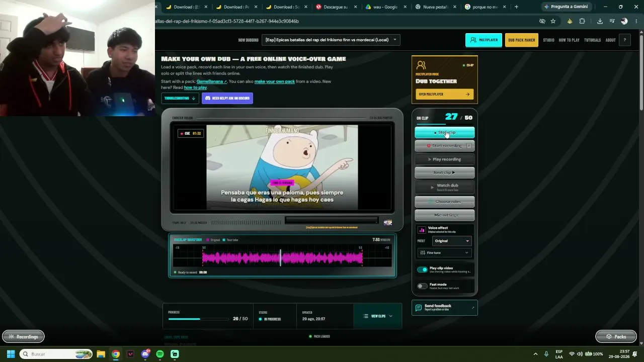The image size is (644, 362).
Task: Click Pregunta a Gemini button
Action: [566, 7]
